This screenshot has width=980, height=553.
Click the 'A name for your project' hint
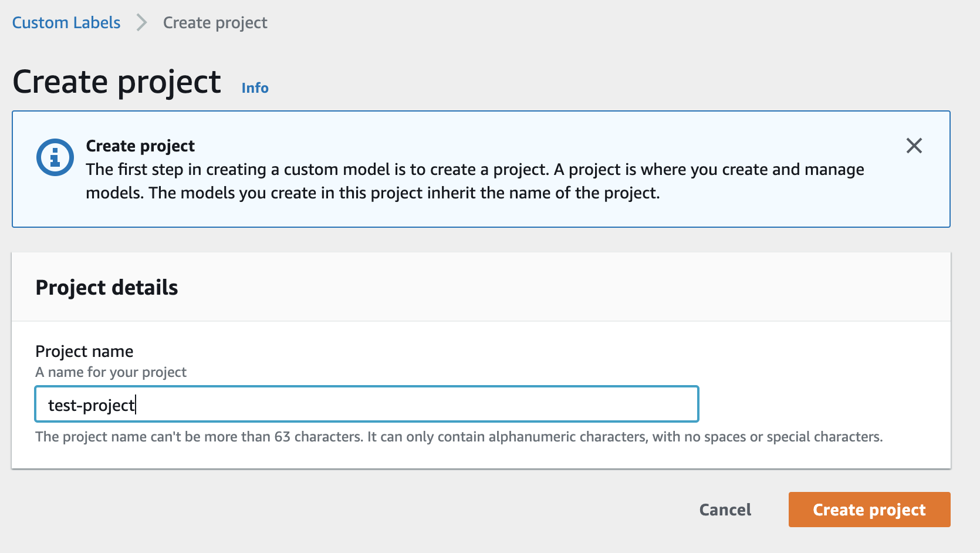(x=111, y=372)
